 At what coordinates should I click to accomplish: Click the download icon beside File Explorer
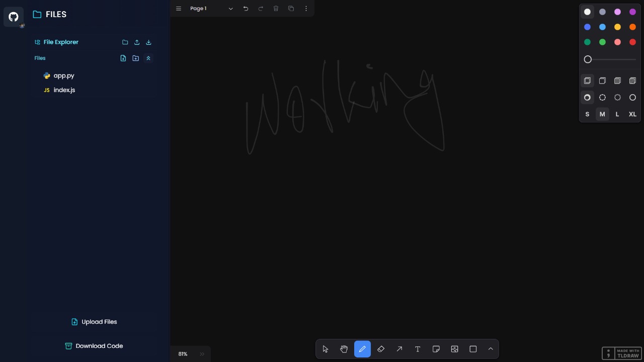pos(148,42)
